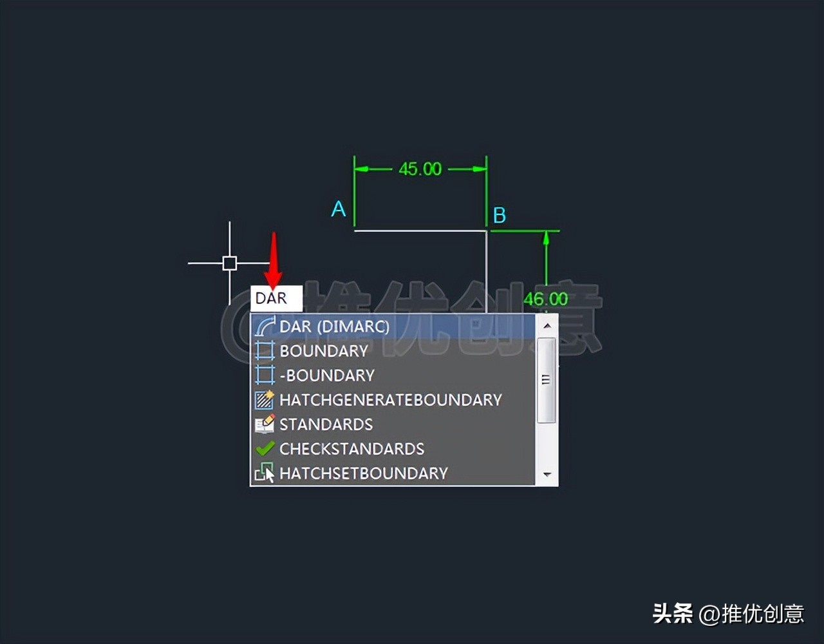824x644 pixels.
Task: Choose DAR (DIMARC) from the suggestion list
Action: [x=335, y=327]
